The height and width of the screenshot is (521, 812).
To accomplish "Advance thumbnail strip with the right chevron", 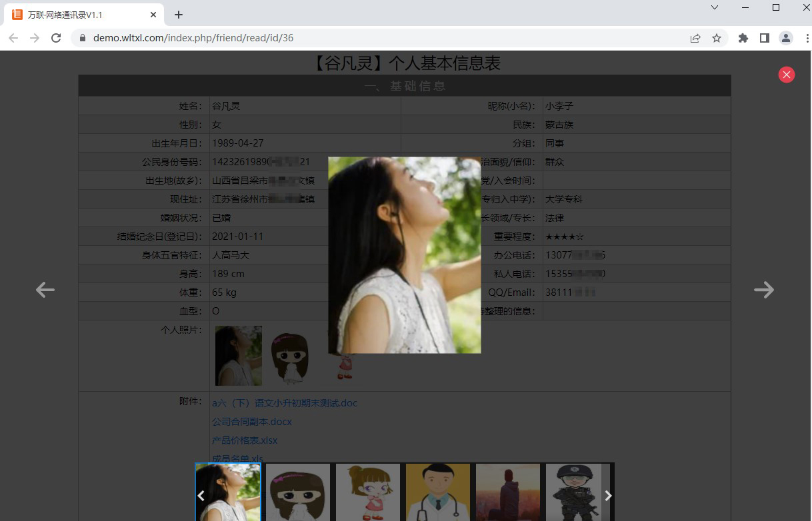I will [x=608, y=495].
